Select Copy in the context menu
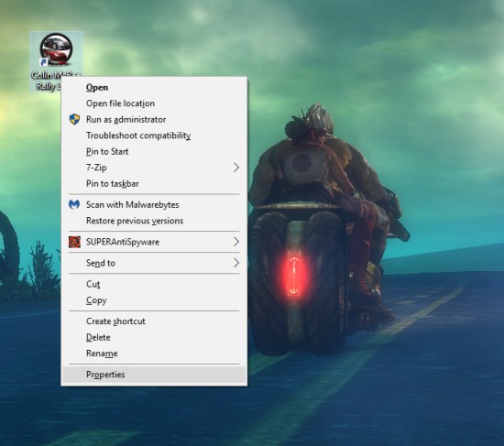Screen dimensions: 504x446 click(154, 300)
